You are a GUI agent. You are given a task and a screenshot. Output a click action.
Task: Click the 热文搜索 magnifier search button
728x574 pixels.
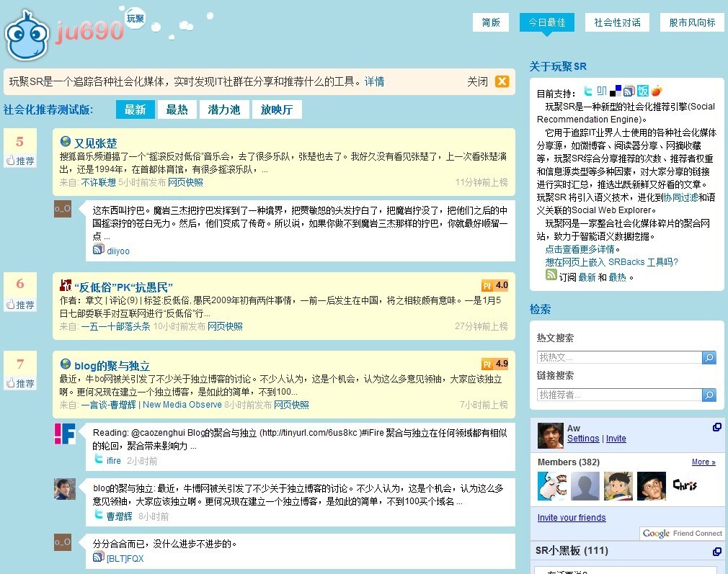[709, 358]
